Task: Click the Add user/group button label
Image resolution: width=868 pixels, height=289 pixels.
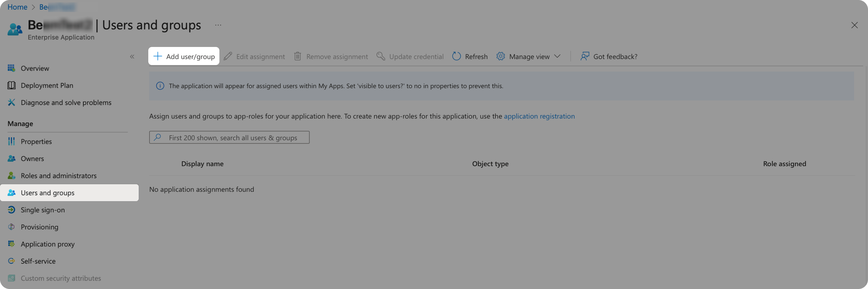Action: point(190,57)
